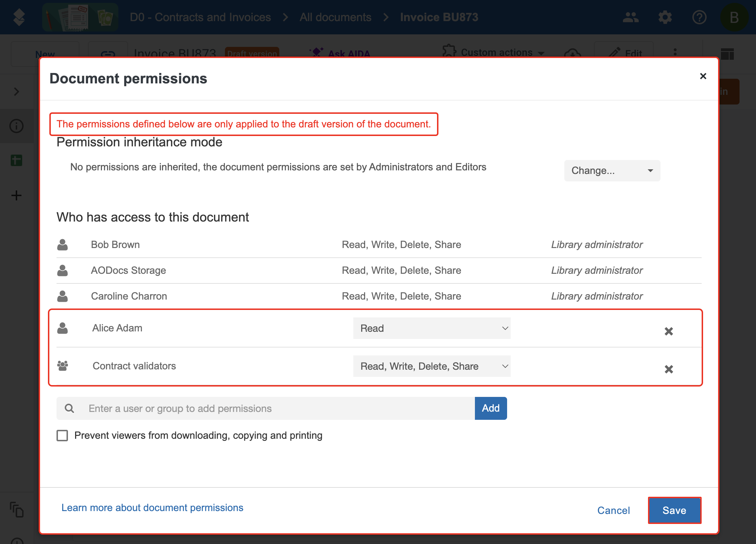Remove Contract validators permission with X icon
The height and width of the screenshot is (544, 756).
coord(668,369)
